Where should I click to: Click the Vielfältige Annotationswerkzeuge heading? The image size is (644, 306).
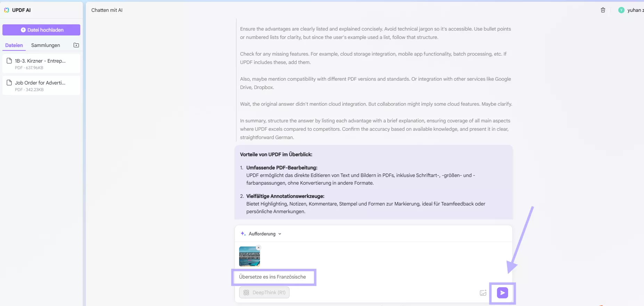285,196
